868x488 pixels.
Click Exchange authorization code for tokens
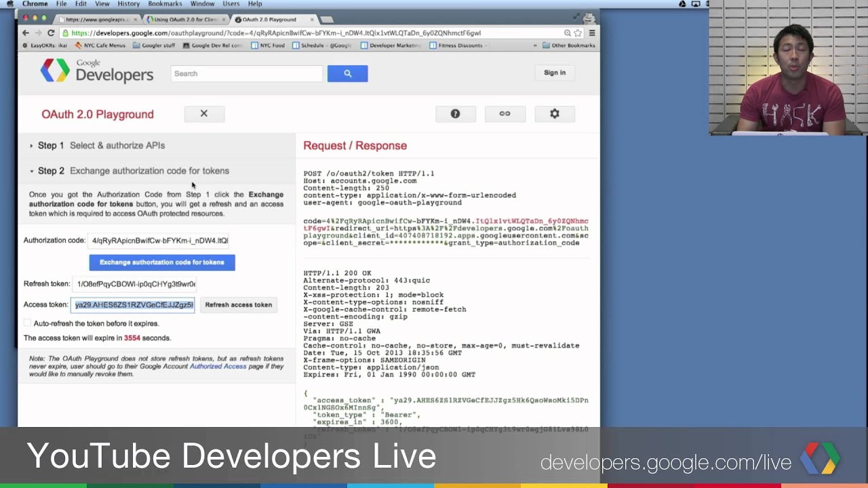[162, 262]
